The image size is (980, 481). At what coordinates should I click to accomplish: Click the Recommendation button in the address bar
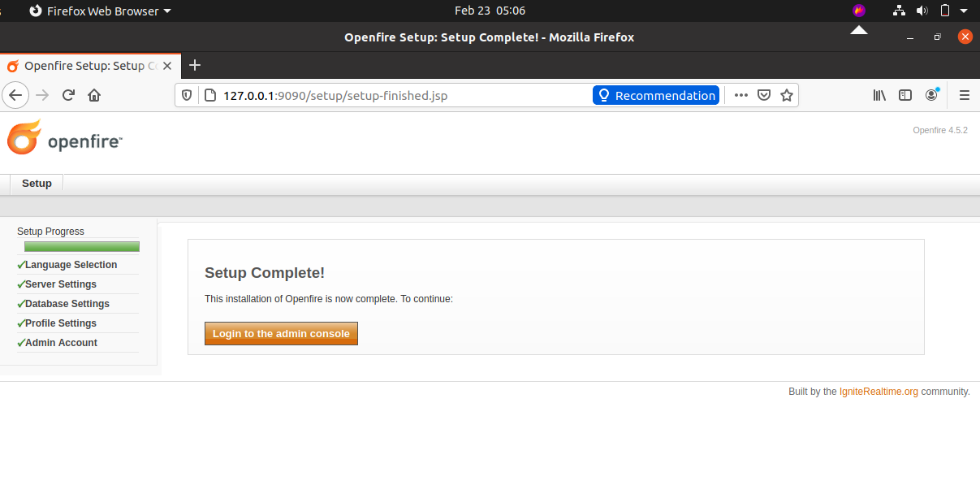tap(656, 95)
